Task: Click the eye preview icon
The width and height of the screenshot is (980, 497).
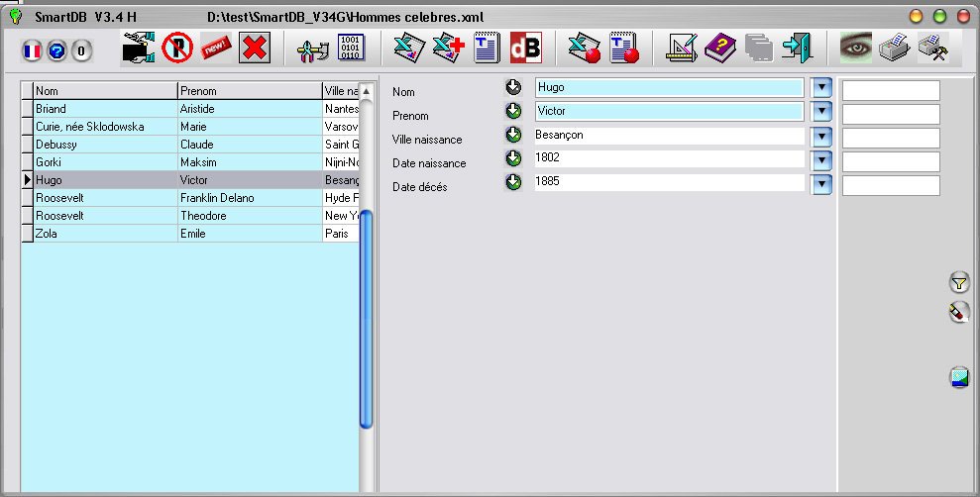Action: (x=856, y=48)
